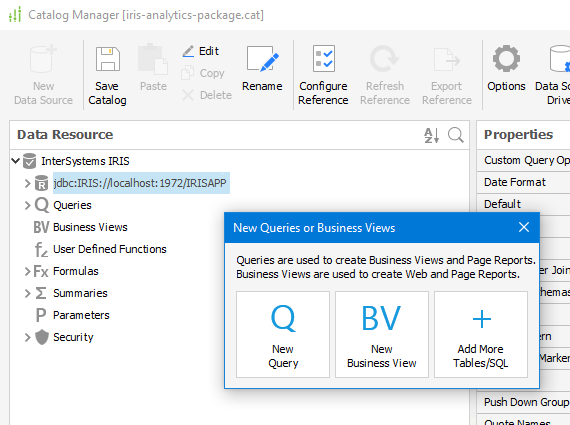Click the Add More Tables/SQL tile
The height and width of the screenshot is (425, 570).
[x=481, y=334]
